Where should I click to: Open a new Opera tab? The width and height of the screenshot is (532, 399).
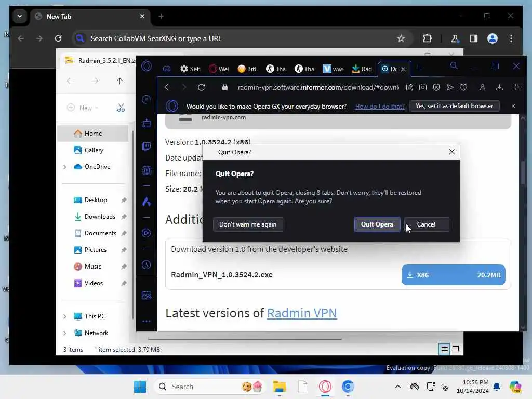[419, 68]
